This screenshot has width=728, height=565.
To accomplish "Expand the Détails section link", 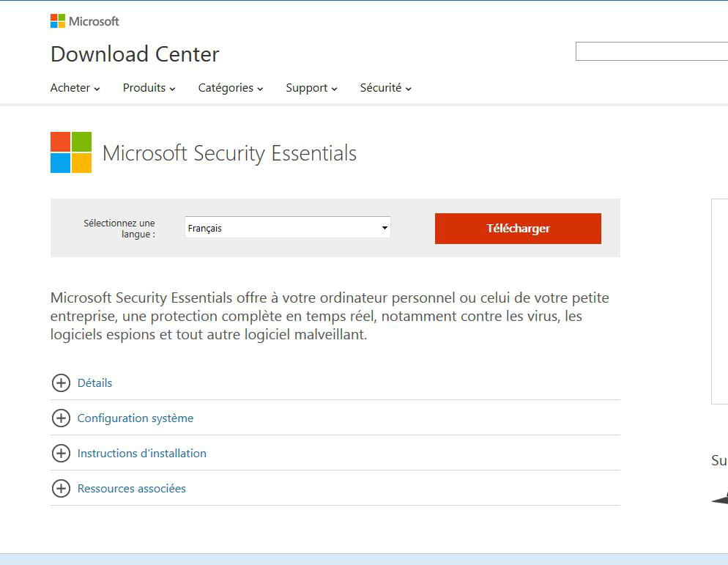I will coord(94,383).
